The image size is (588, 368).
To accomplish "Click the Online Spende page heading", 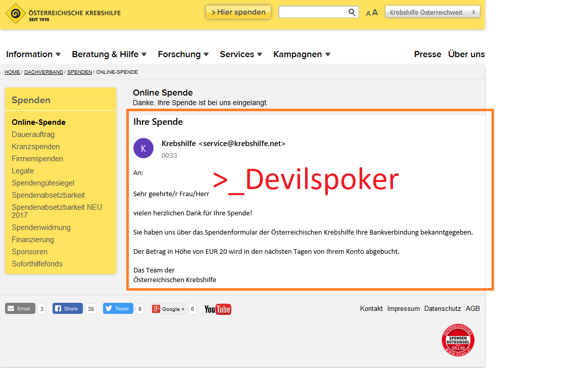I will click(163, 93).
